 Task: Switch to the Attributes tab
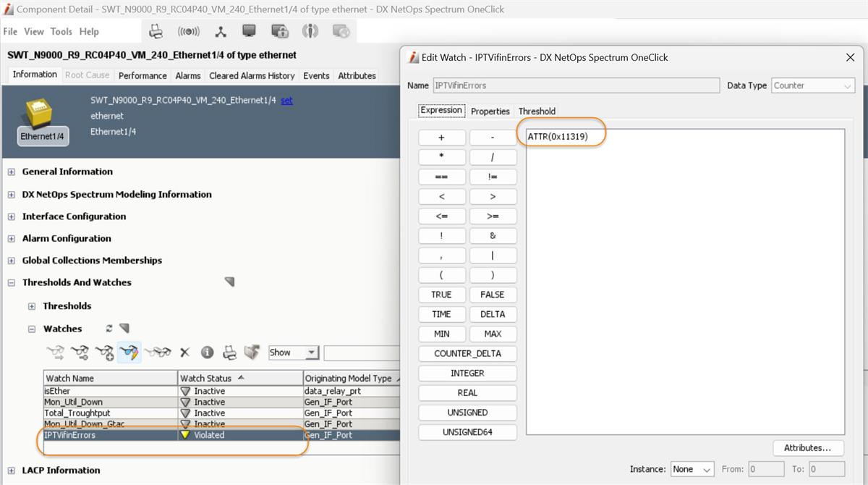point(357,75)
